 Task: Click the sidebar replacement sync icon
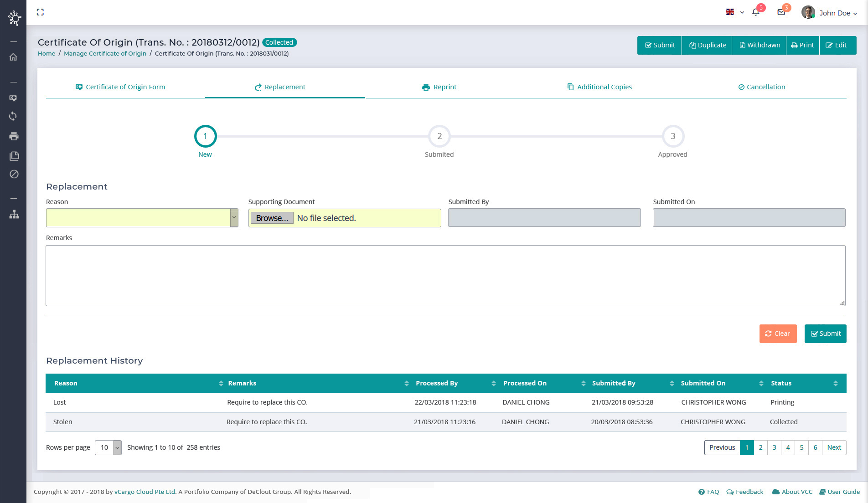pos(14,116)
